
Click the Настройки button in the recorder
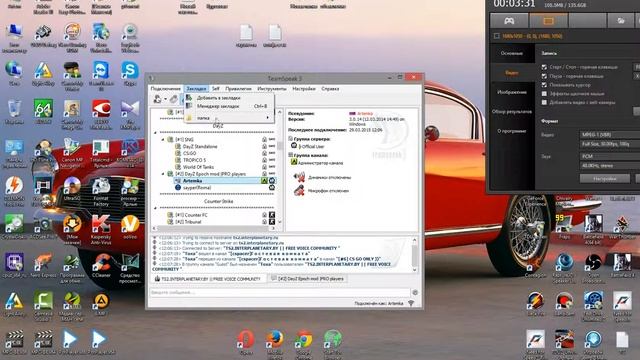604,178
